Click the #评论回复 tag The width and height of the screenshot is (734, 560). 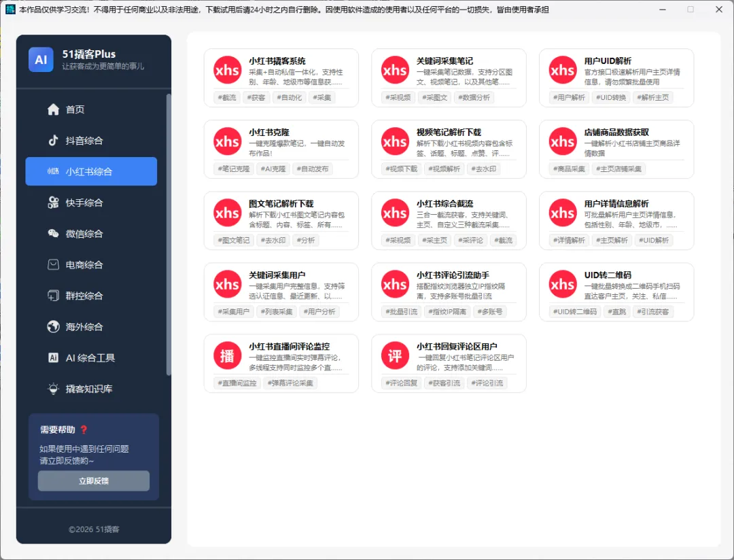pos(401,383)
